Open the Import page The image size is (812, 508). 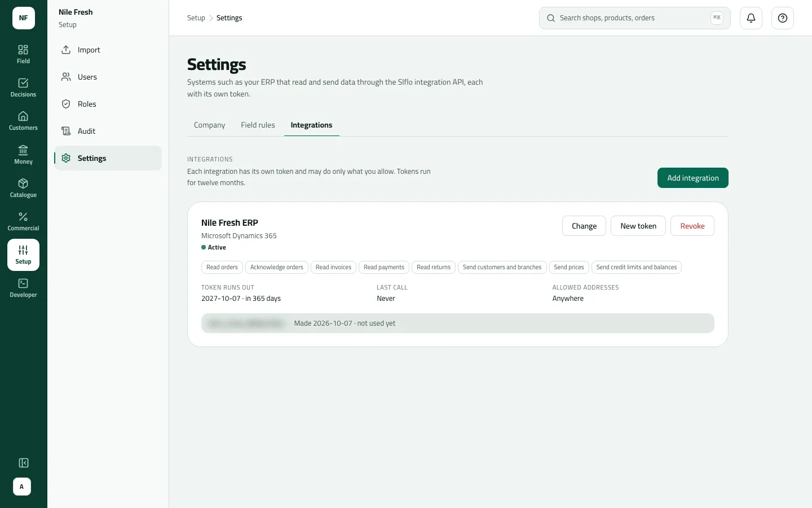[108, 50]
